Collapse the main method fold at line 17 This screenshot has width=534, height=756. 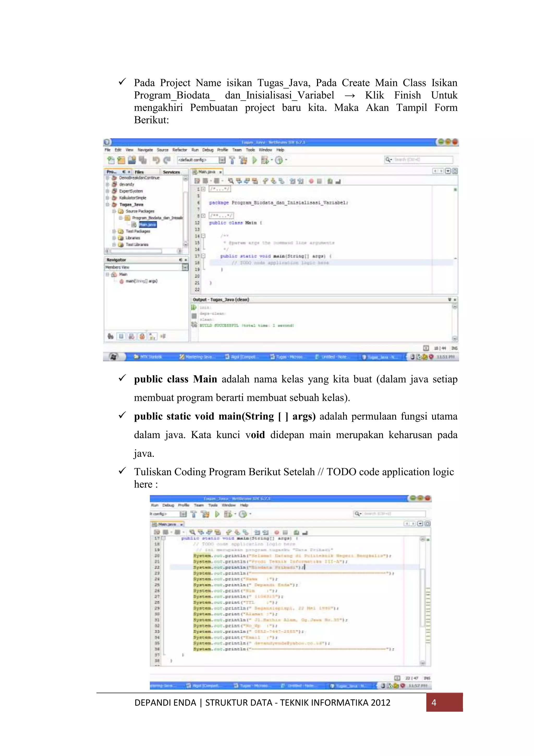[203, 256]
